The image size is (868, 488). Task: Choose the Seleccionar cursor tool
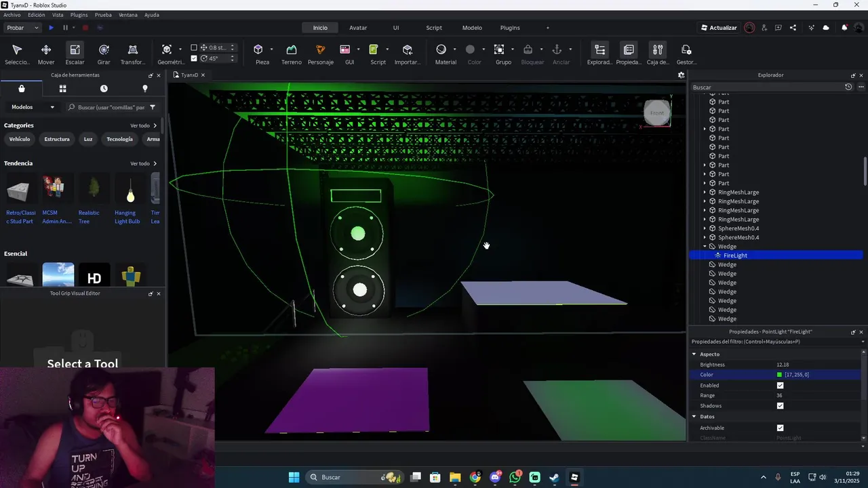click(x=17, y=54)
